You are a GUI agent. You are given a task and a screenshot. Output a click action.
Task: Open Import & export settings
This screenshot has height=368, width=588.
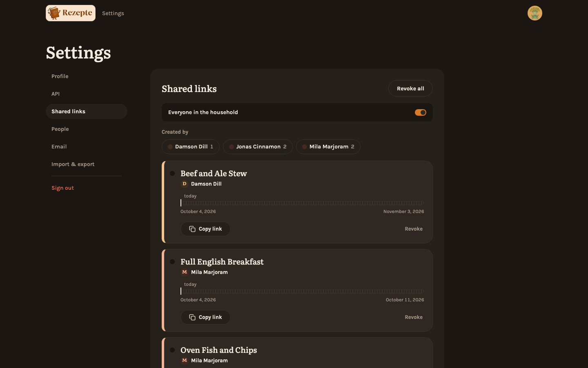tap(87, 164)
